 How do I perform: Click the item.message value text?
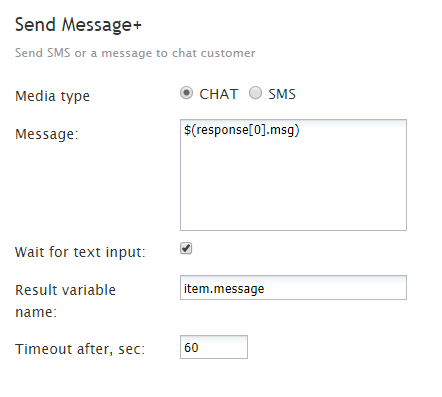pyautogui.click(x=224, y=289)
